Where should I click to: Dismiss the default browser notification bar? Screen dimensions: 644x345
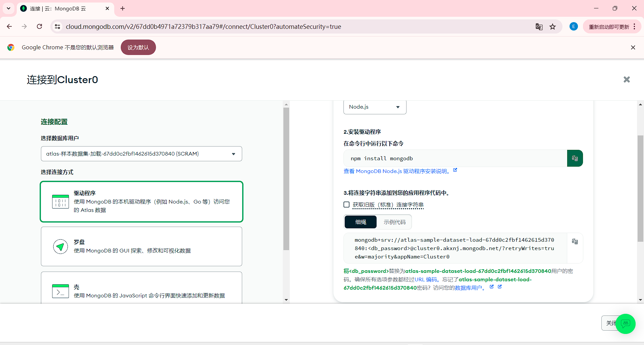click(633, 48)
